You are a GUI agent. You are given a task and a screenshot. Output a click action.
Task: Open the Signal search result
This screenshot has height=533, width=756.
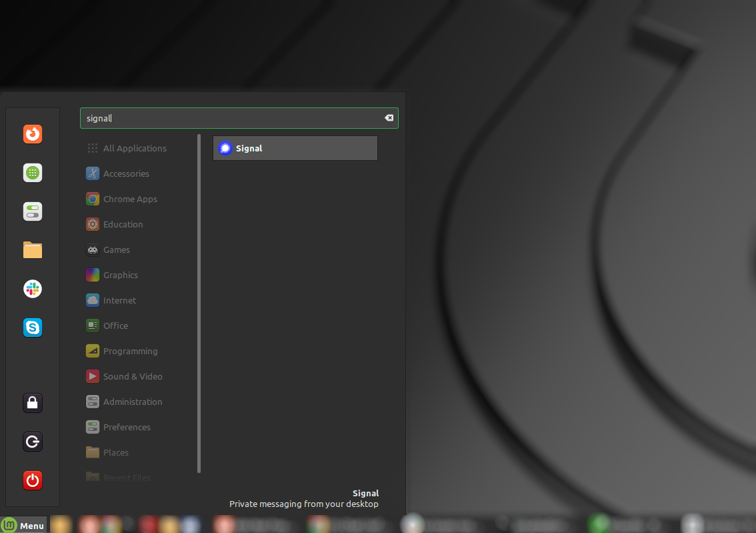pos(295,148)
